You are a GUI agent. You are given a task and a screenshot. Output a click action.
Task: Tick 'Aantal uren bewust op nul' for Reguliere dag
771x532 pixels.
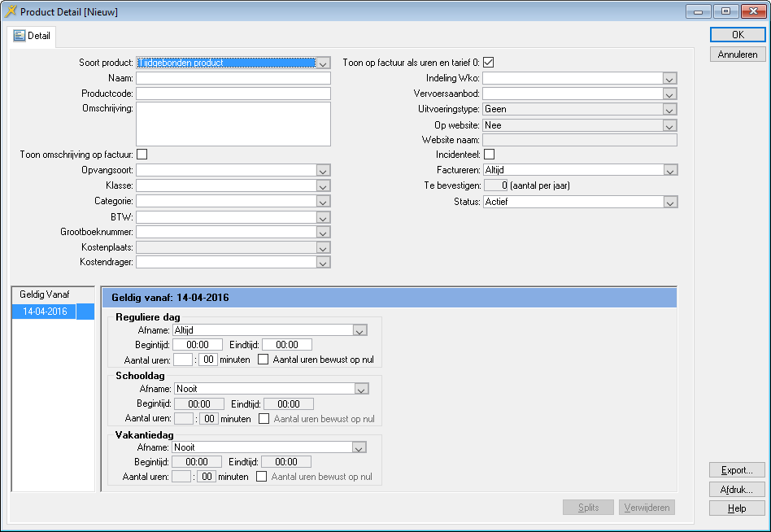point(264,360)
